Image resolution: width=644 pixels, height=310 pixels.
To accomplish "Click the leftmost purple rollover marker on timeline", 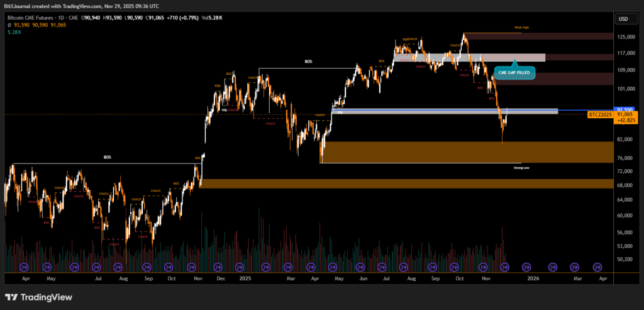I will tap(26, 266).
